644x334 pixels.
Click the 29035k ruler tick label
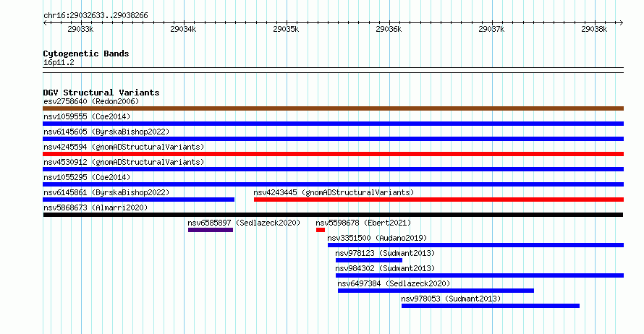click(286, 29)
